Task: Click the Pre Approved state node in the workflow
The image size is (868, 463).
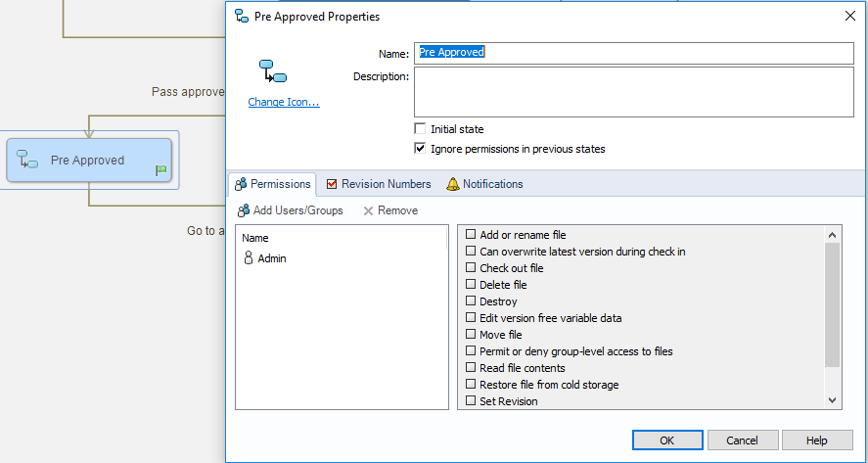Action: coord(88,160)
